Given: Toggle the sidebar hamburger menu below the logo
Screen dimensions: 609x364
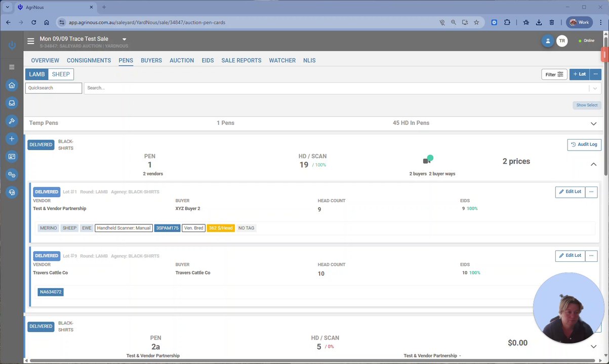Looking at the screenshot, I should [x=12, y=67].
